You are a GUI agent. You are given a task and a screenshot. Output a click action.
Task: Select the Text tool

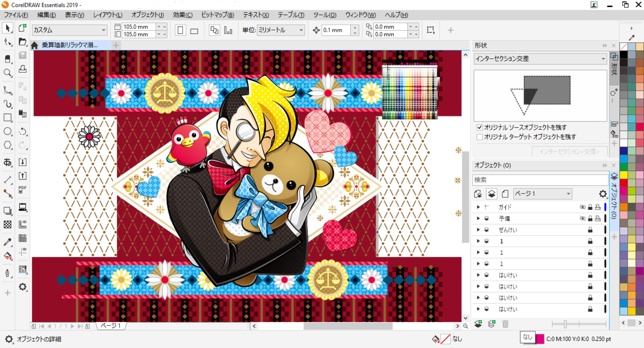pos(7,163)
